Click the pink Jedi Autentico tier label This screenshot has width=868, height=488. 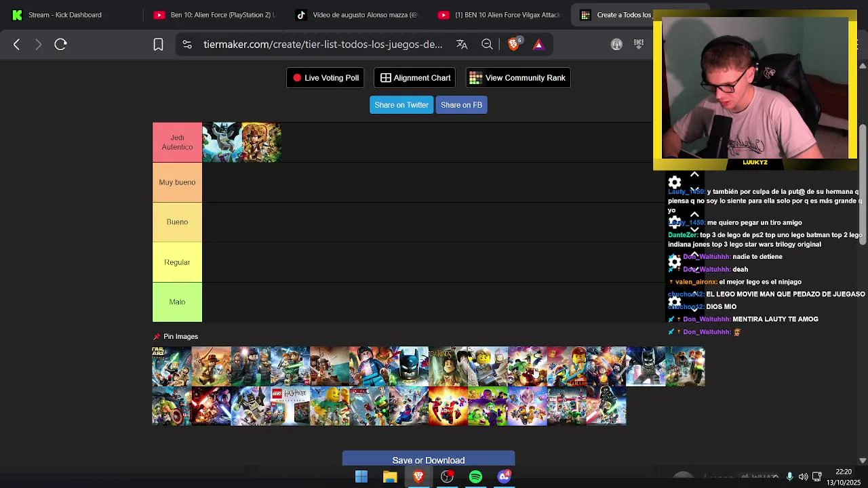[x=177, y=142]
